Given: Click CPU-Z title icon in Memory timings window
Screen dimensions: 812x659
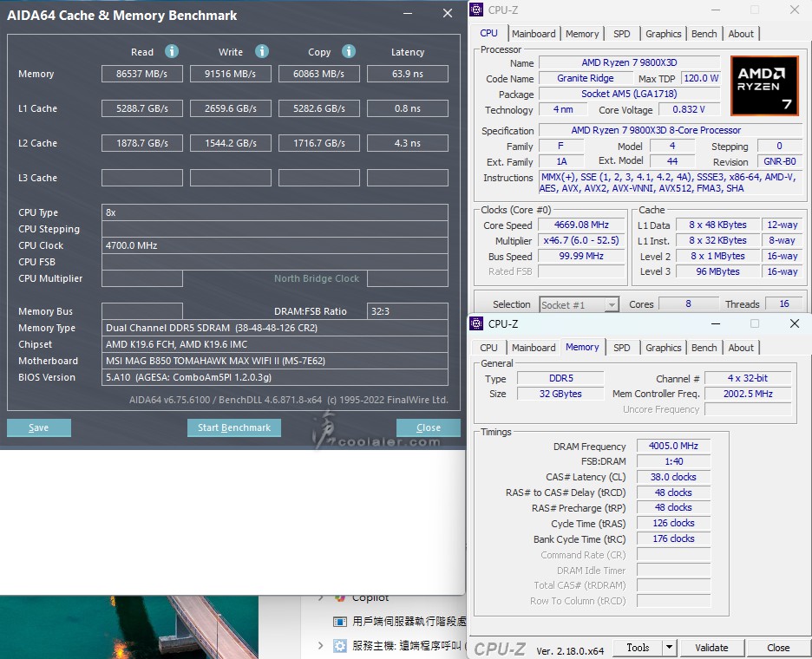Looking at the screenshot, I should click(476, 323).
